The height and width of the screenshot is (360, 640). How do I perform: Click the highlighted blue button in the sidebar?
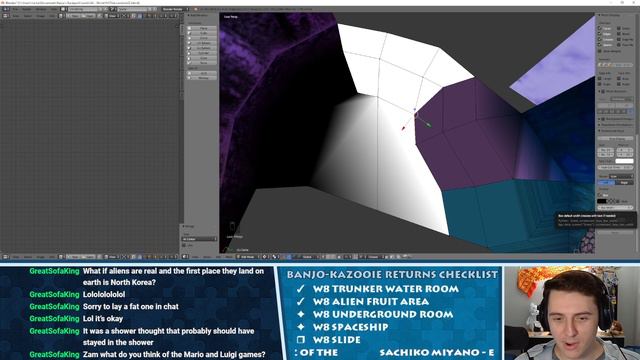point(606,182)
